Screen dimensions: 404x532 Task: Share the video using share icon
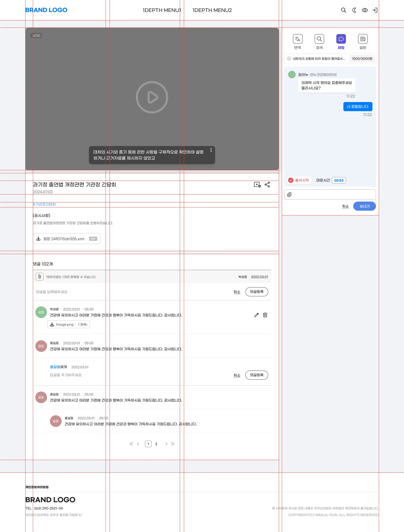click(267, 185)
